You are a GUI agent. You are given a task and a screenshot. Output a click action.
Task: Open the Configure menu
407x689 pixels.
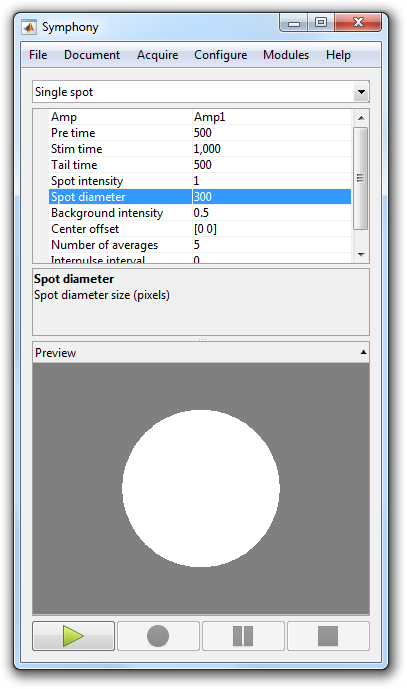click(221, 55)
